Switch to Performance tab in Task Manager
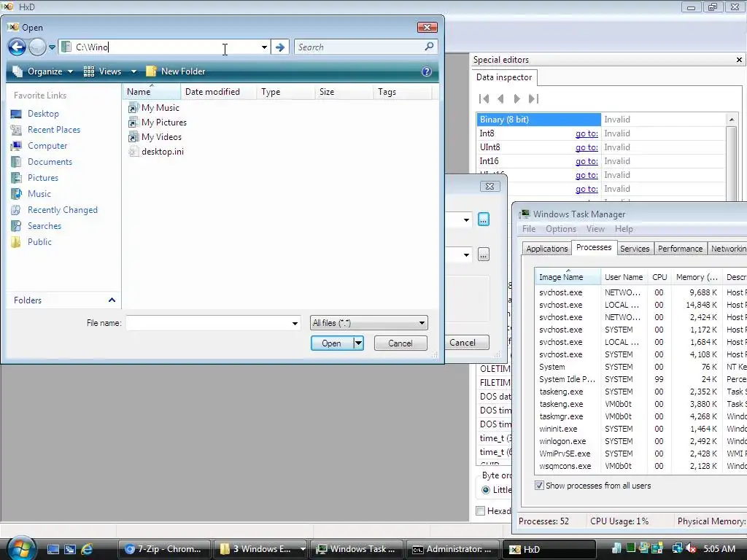Screen dimensions: 747x560 click(680, 249)
